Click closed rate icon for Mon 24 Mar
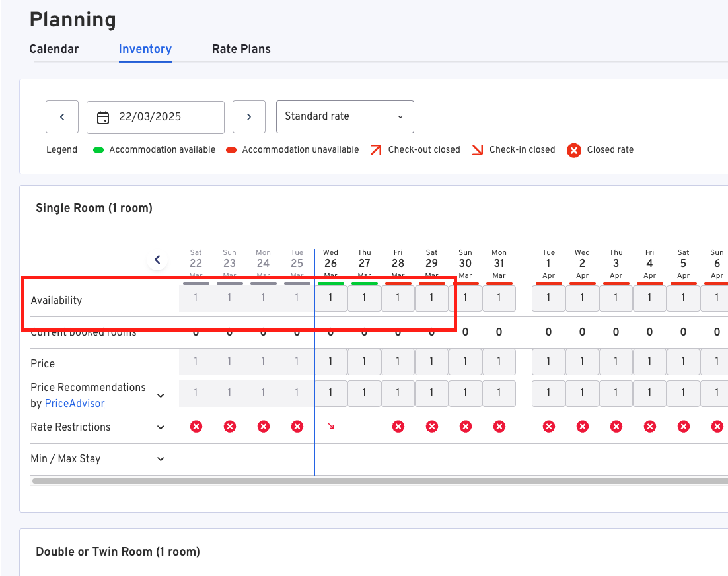This screenshot has width=728, height=576. 263,427
